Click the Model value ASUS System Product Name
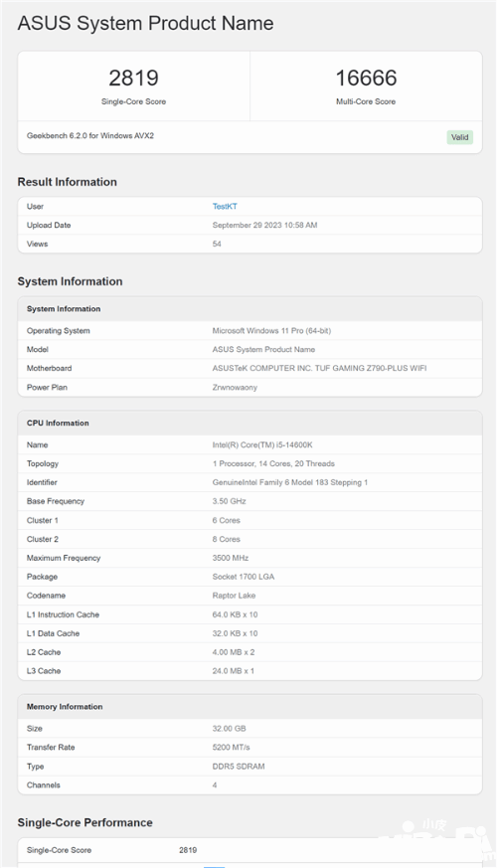 pyautogui.click(x=263, y=349)
